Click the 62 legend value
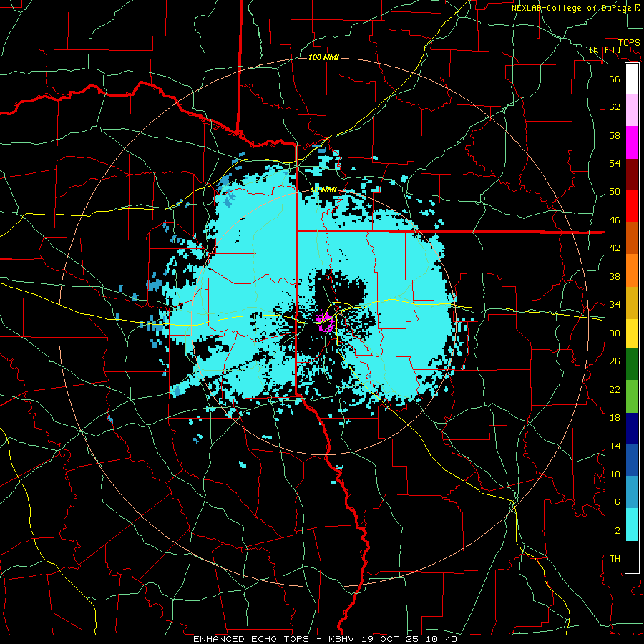The width and height of the screenshot is (644, 644). click(615, 107)
